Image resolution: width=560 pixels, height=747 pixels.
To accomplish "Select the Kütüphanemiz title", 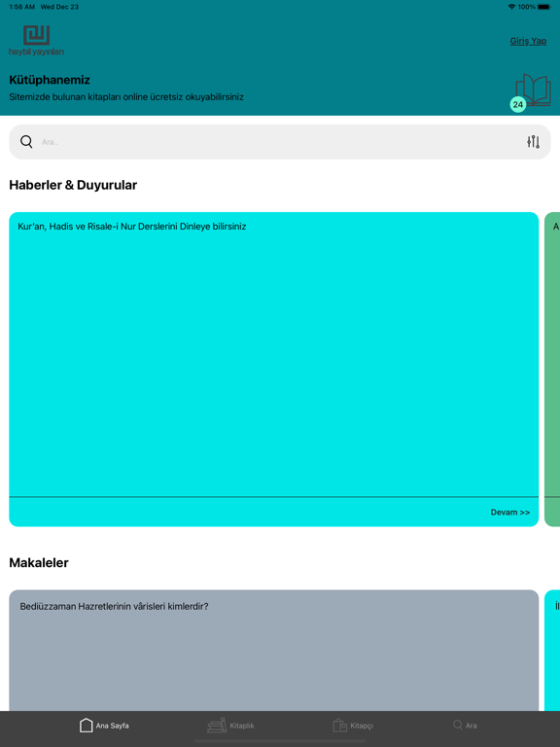I will click(50, 80).
